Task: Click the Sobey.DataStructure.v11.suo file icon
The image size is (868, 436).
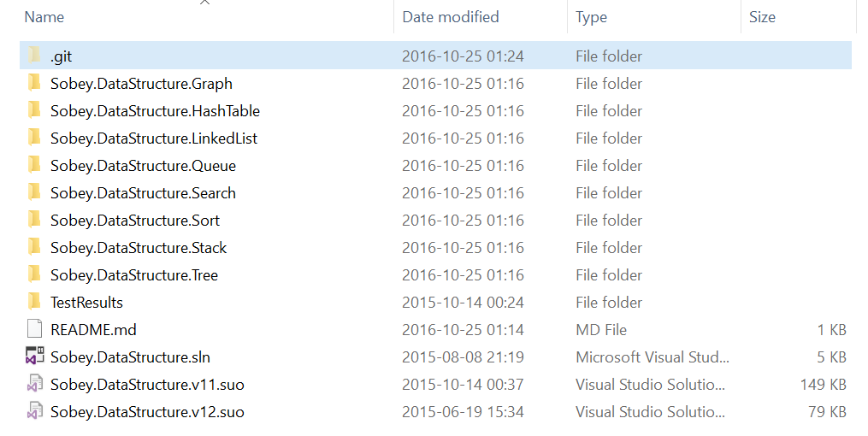Action: 34,385
